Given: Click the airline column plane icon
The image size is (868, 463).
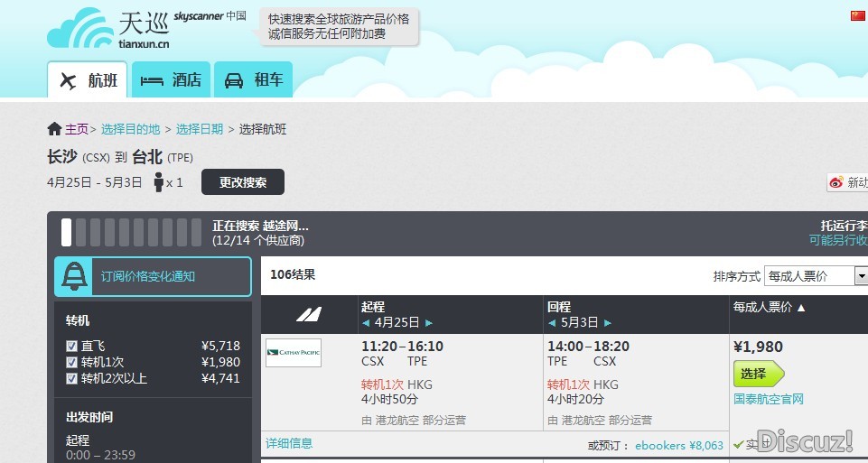Looking at the screenshot, I should click(309, 315).
